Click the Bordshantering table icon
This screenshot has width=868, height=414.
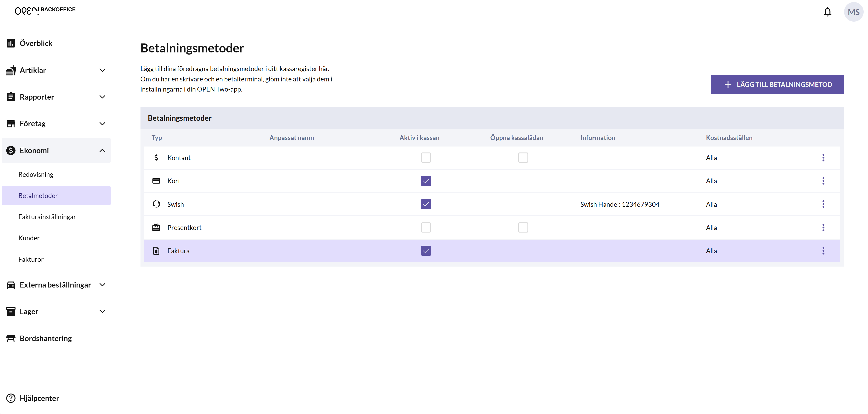tap(11, 338)
